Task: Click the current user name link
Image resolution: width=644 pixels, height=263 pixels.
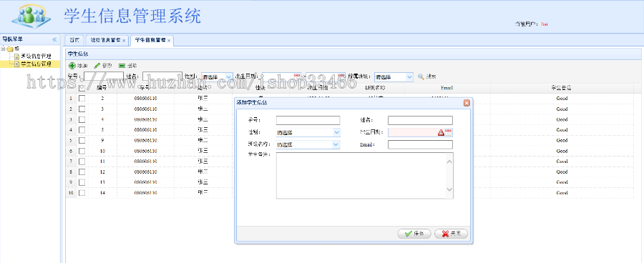Action: (545, 24)
